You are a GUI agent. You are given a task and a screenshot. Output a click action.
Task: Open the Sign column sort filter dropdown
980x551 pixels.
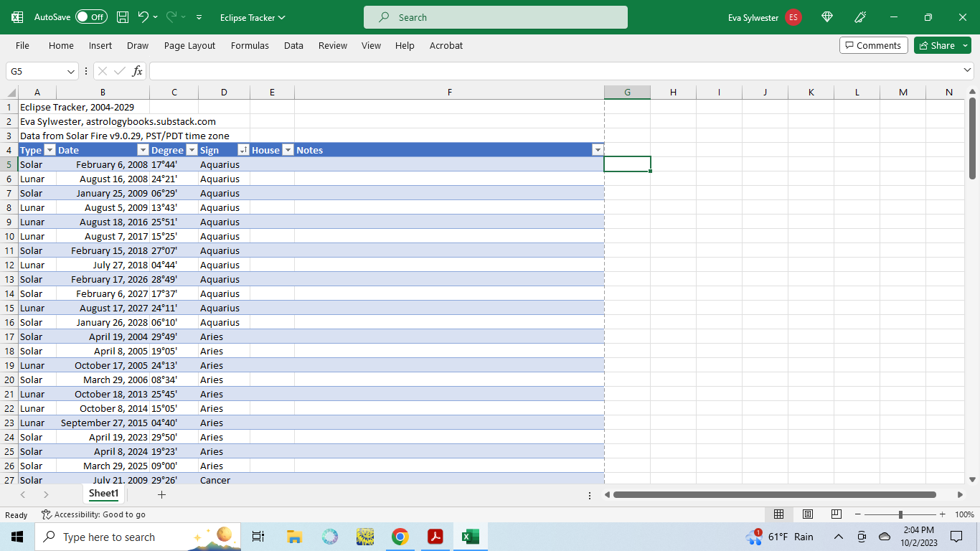[x=243, y=150]
